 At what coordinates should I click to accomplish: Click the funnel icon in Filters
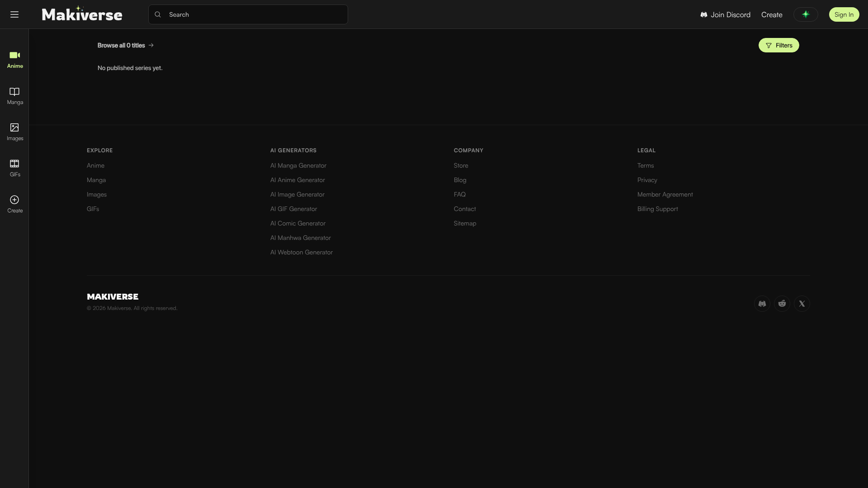pos(769,45)
